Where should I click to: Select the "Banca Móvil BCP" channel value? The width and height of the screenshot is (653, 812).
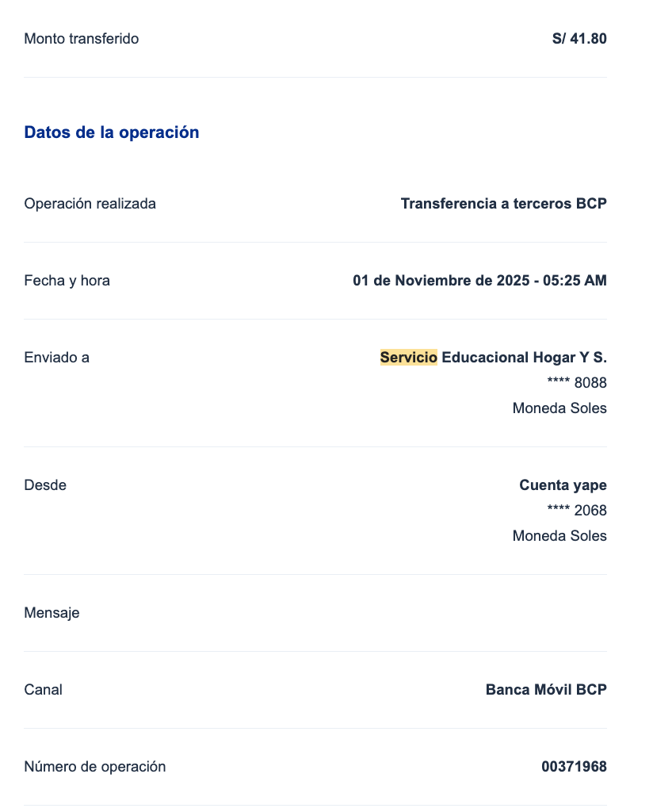pyautogui.click(x=546, y=690)
